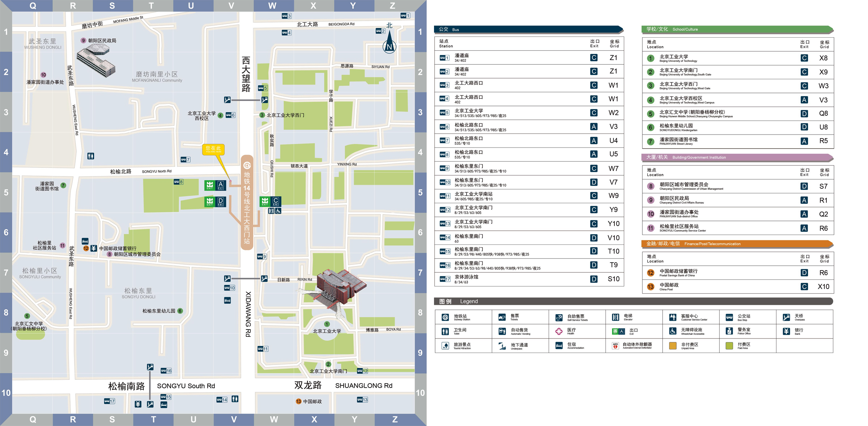Click the 图例 Legend header bar
This screenshot has height=426, width=868.
coord(634,301)
